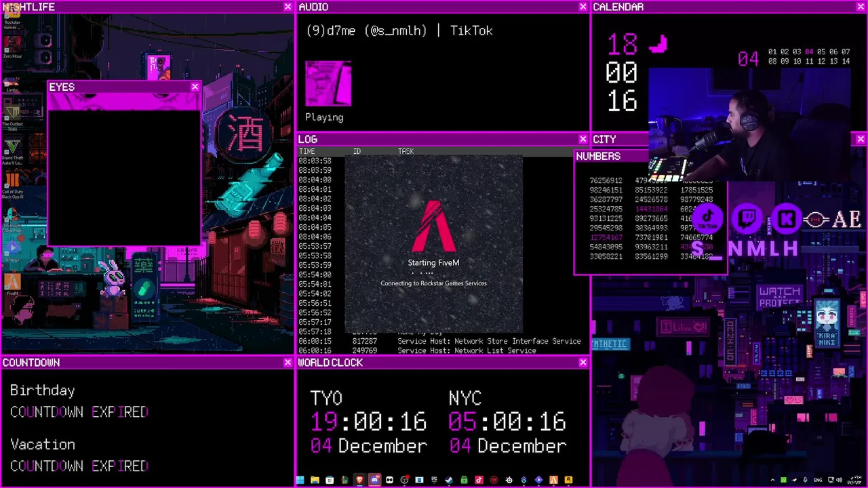Open the volume tray control
Image resolution: width=868 pixels, height=488 pixels.
839,481
